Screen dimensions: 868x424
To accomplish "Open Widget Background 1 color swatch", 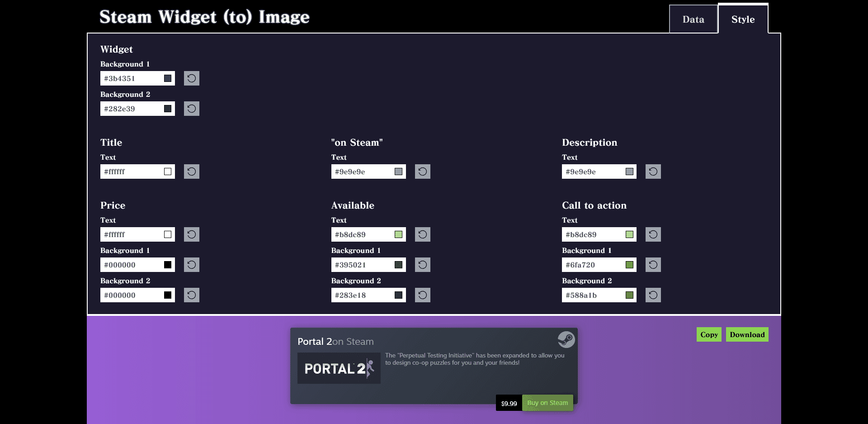I will pos(168,78).
